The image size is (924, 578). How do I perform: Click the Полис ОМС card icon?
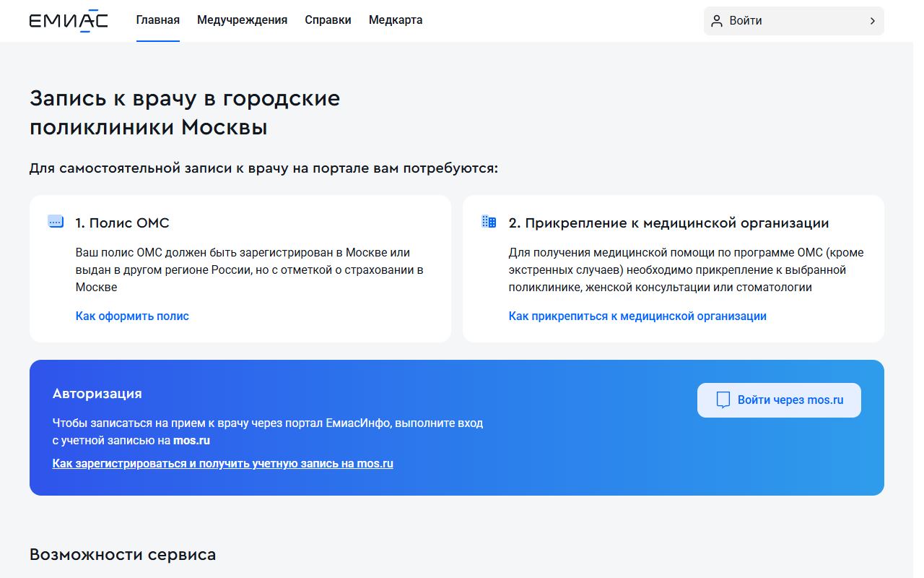pos(56,222)
